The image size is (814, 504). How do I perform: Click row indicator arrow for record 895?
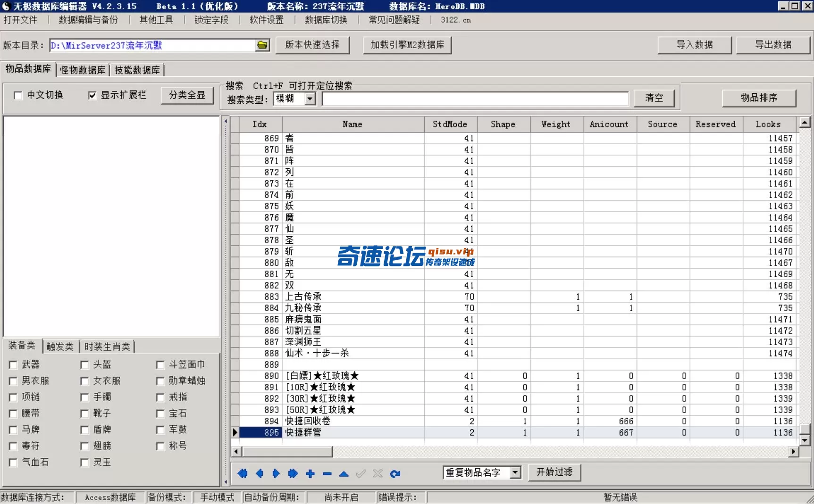(x=235, y=432)
